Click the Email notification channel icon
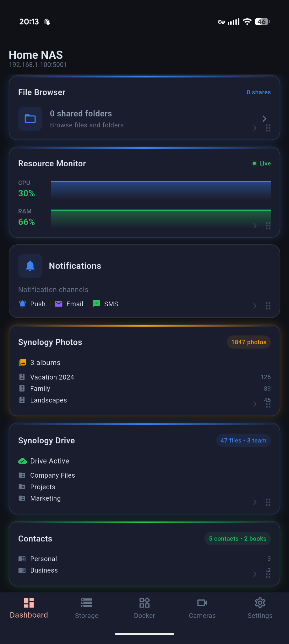The image size is (289, 644). pos(58,304)
